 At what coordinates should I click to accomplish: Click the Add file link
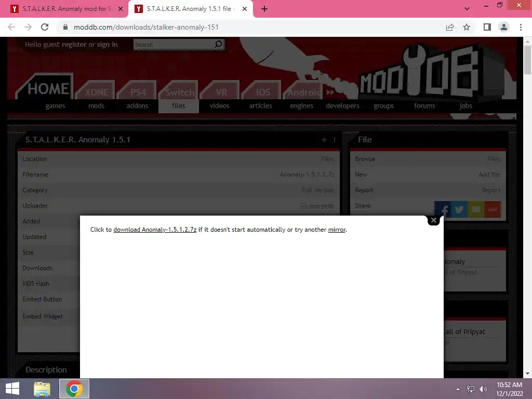[x=489, y=175]
